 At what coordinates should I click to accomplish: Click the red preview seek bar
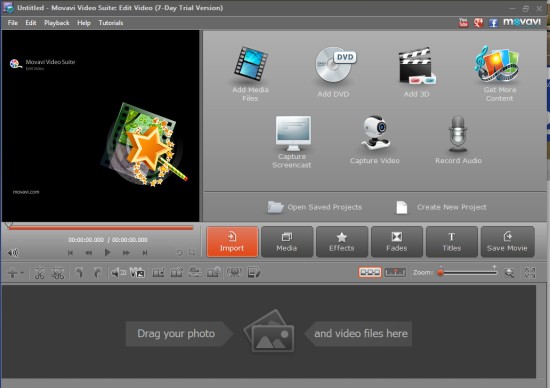tap(101, 228)
